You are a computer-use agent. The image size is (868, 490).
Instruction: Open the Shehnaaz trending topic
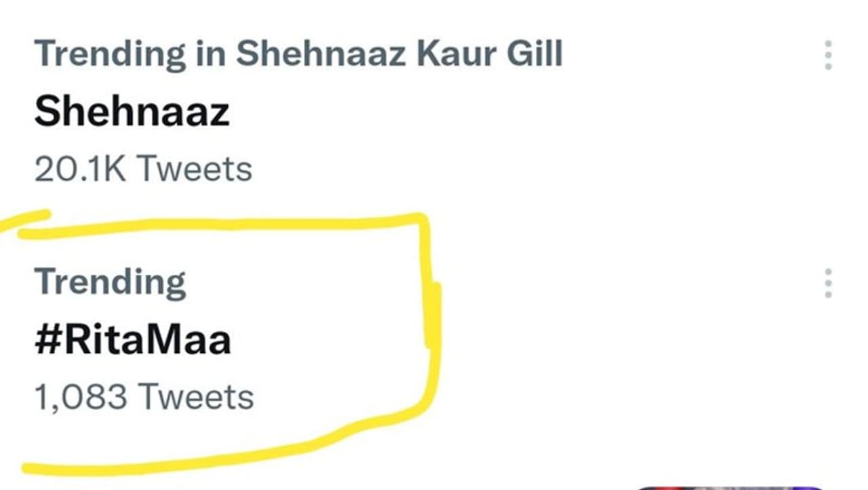click(132, 111)
